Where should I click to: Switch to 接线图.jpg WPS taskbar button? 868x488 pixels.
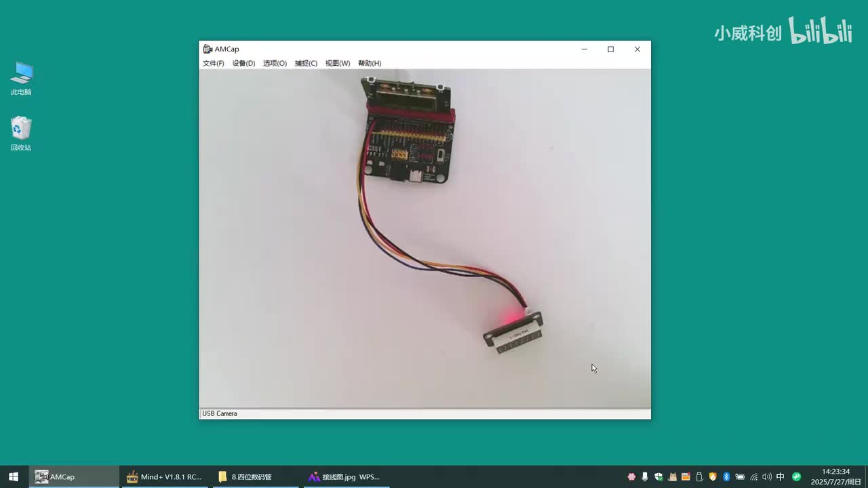pos(345,476)
